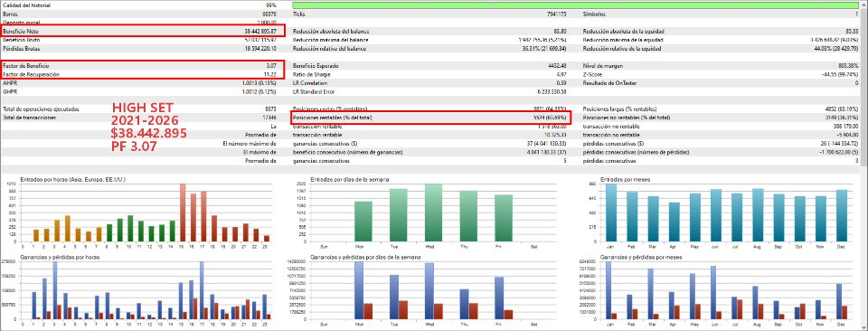The image size is (868, 331).
Task: Click 'Posiciones no rentables (% del total)' label
Action: (627, 118)
